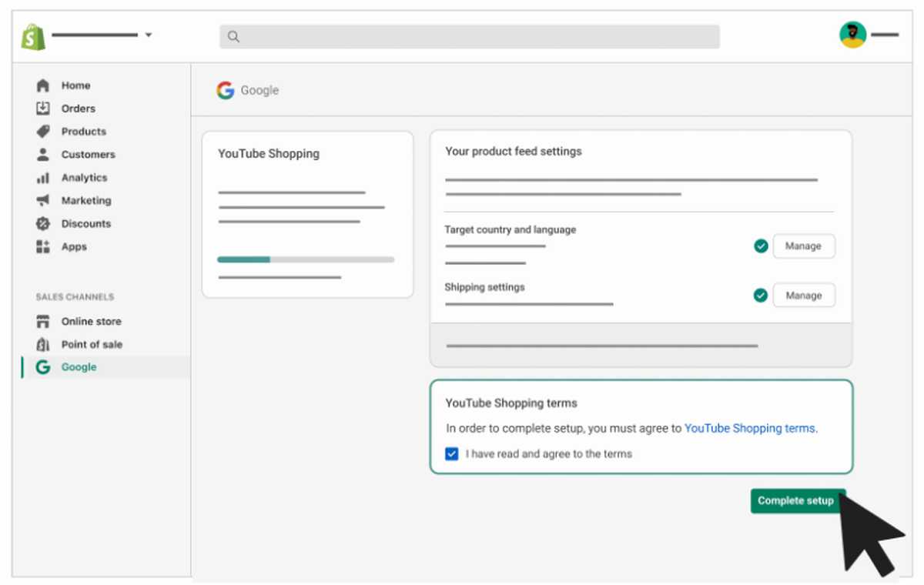Screen dimensions: 924x585
Task: Go to Point of sale channel
Action: click(91, 345)
